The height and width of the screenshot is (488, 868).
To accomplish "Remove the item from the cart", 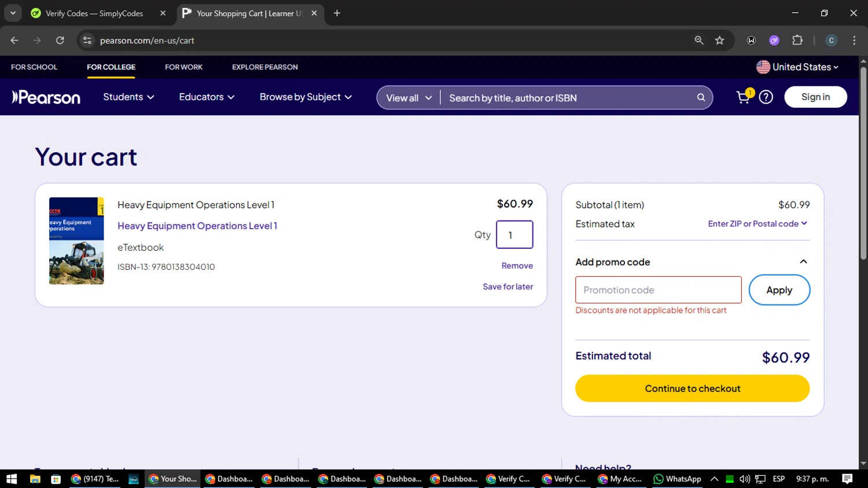I will coord(517,266).
